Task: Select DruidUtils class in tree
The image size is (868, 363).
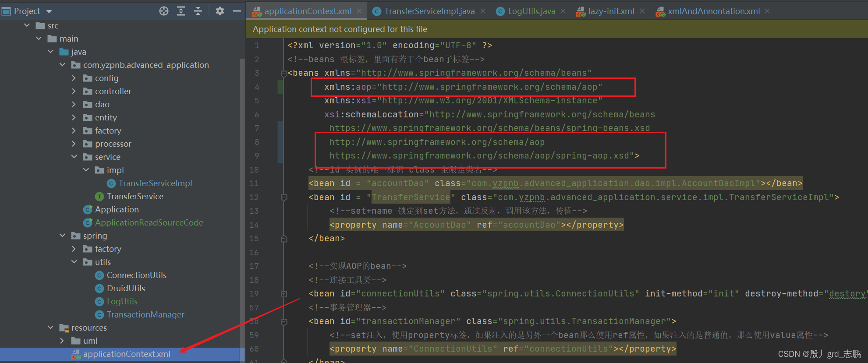Action: click(x=126, y=288)
